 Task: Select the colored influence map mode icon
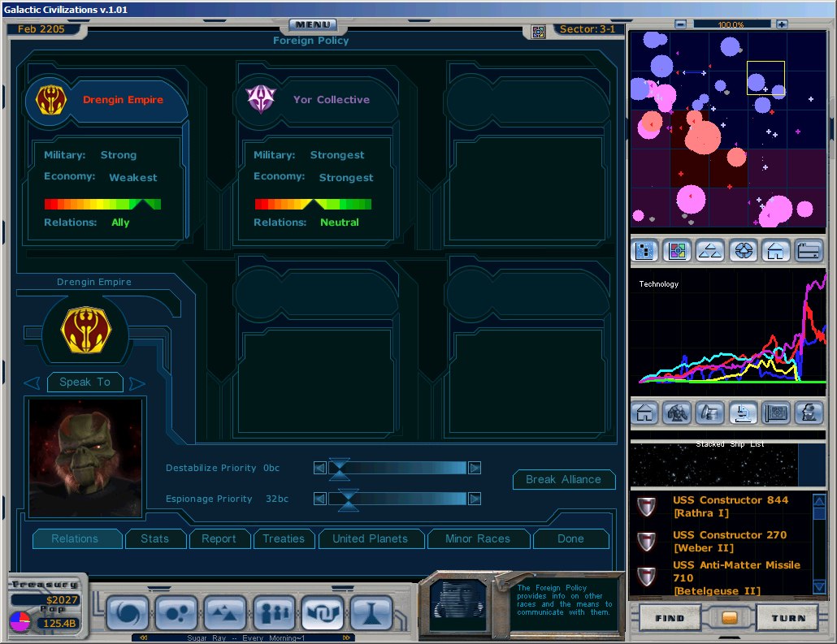pyautogui.click(x=678, y=250)
